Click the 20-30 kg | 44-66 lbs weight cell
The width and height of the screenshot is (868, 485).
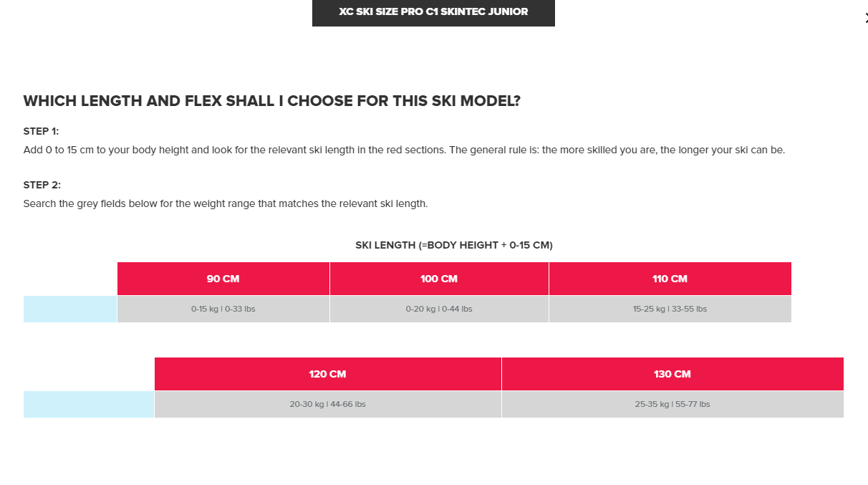point(328,405)
